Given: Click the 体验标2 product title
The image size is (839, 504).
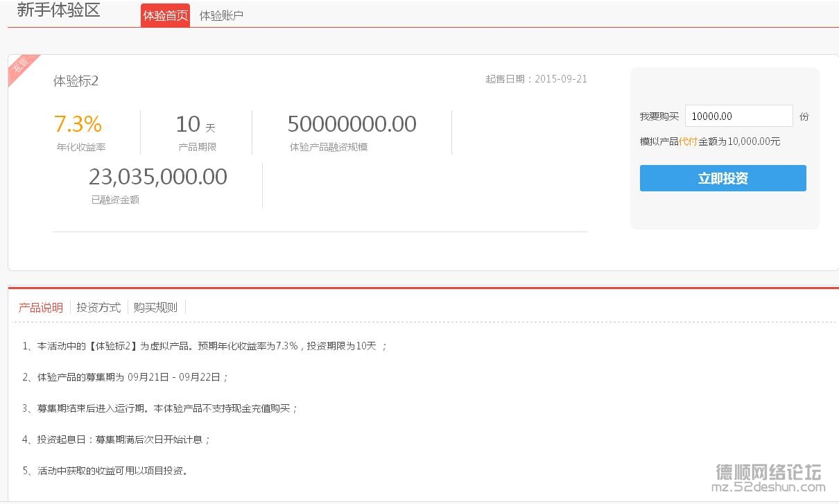Looking at the screenshot, I should coord(76,81).
